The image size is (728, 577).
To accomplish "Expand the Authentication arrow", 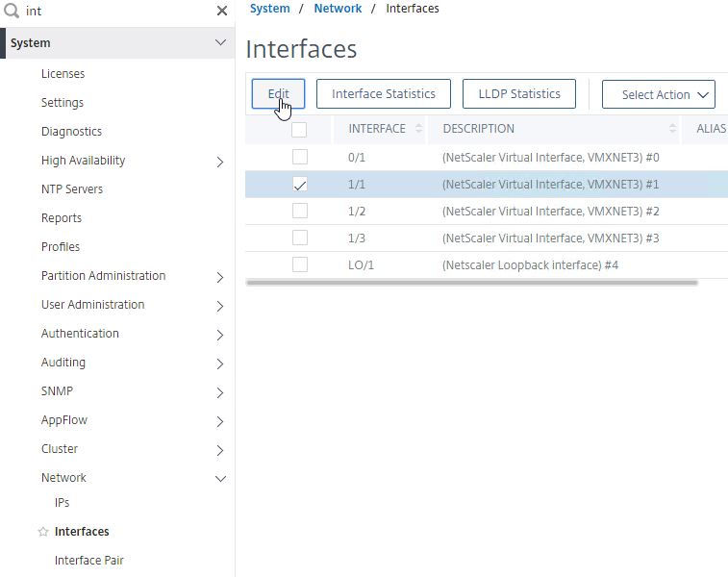I will tap(220, 336).
